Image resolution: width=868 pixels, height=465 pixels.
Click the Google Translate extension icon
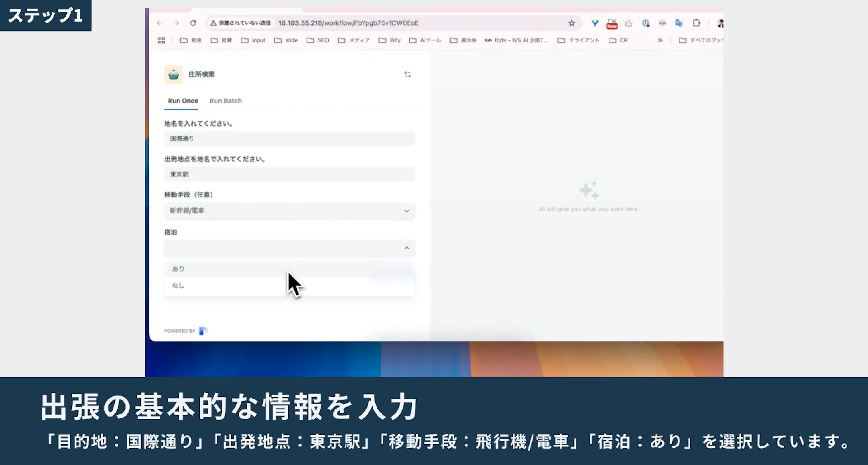[x=679, y=23]
